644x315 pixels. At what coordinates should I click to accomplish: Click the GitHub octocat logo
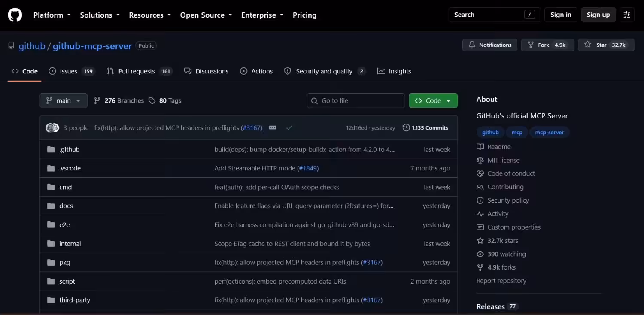(x=15, y=15)
